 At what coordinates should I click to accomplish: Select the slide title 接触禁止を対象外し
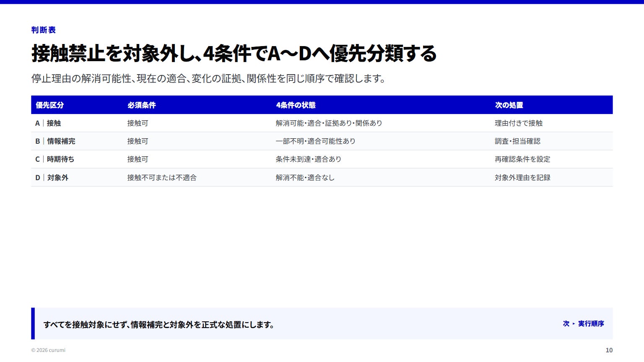234,53
